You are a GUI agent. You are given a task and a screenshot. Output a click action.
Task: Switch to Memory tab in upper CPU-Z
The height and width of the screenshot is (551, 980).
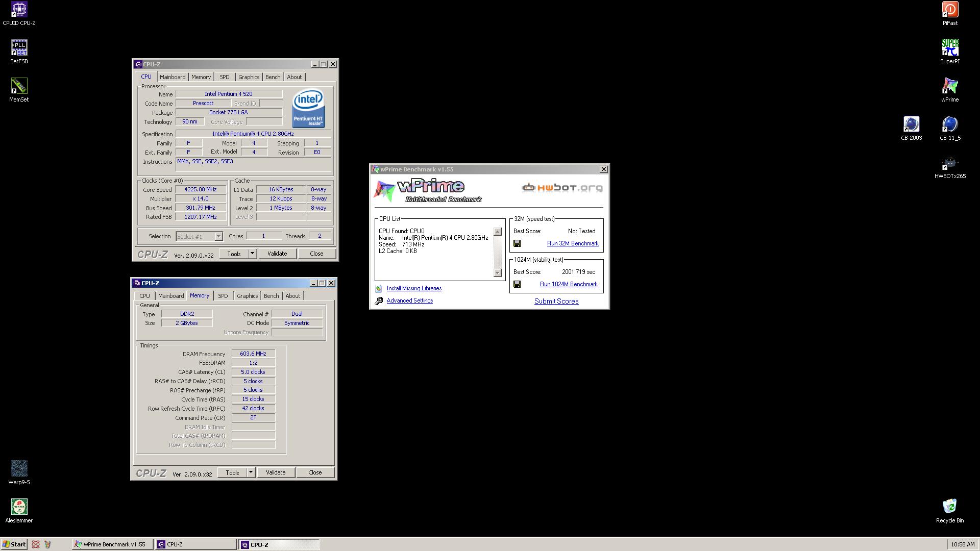coord(201,77)
